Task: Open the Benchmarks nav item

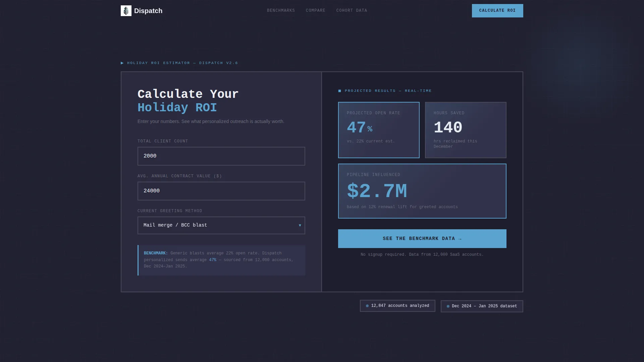Action: pyautogui.click(x=281, y=11)
